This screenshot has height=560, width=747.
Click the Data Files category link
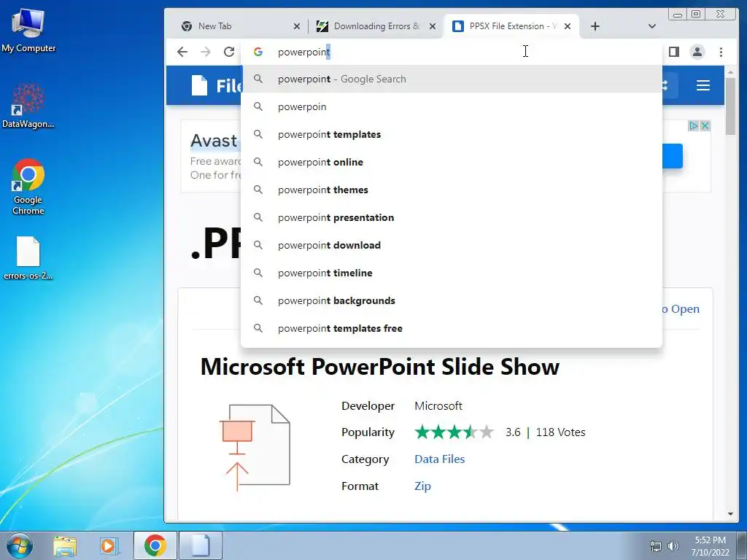[x=439, y=459]
